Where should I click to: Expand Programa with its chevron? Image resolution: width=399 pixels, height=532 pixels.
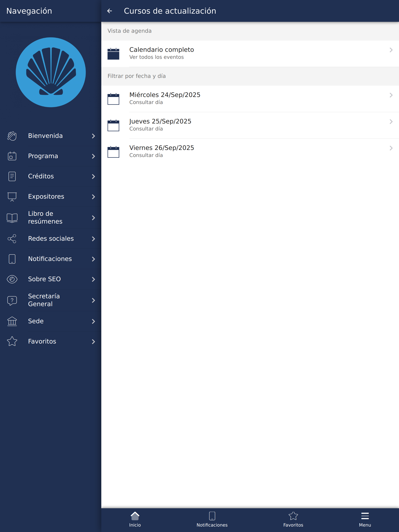tap(93, 156)
